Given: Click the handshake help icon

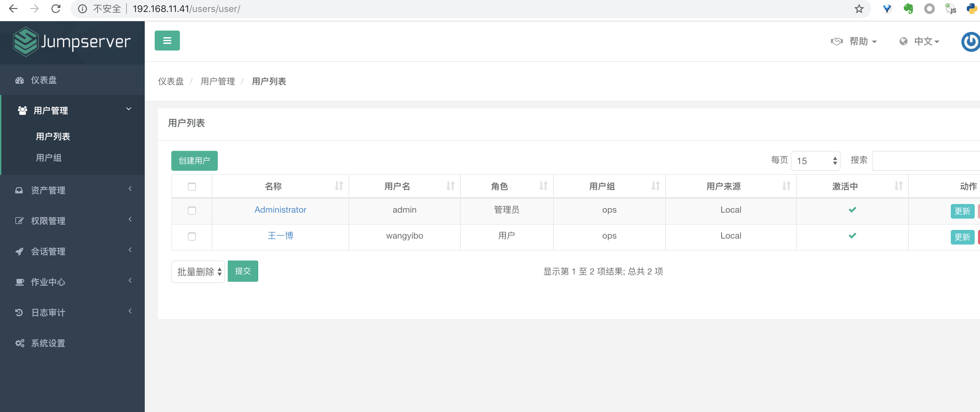Looking at the screenshot, I should point(837,42).
